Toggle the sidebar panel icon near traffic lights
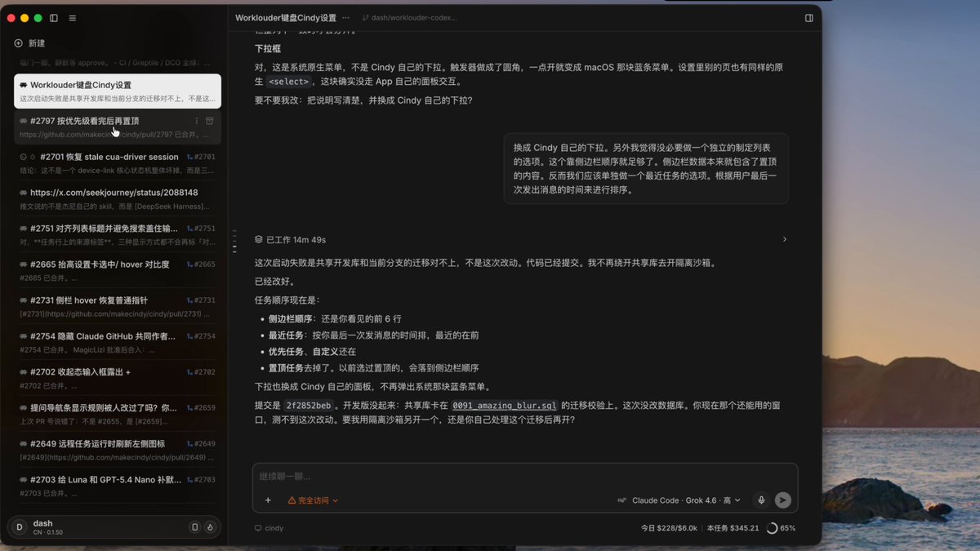The height and width of the screenshot is (551, 980). click(x=54, y=18)
